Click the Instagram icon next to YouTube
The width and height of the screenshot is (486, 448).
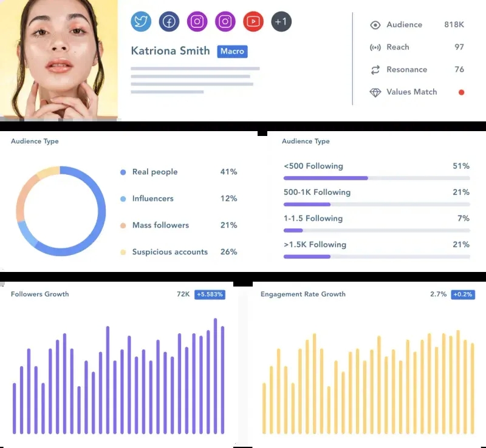pos(225,22)
